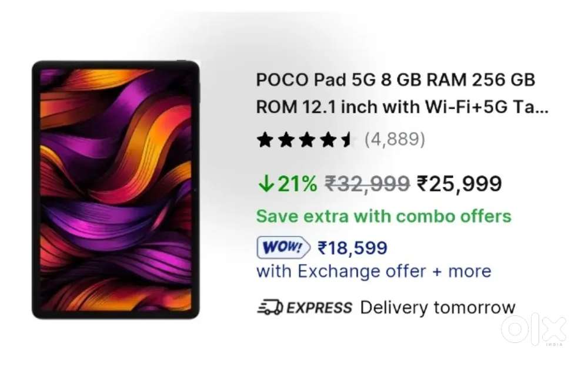Click the POCO Pad tablet product image

tap(115, 190)
